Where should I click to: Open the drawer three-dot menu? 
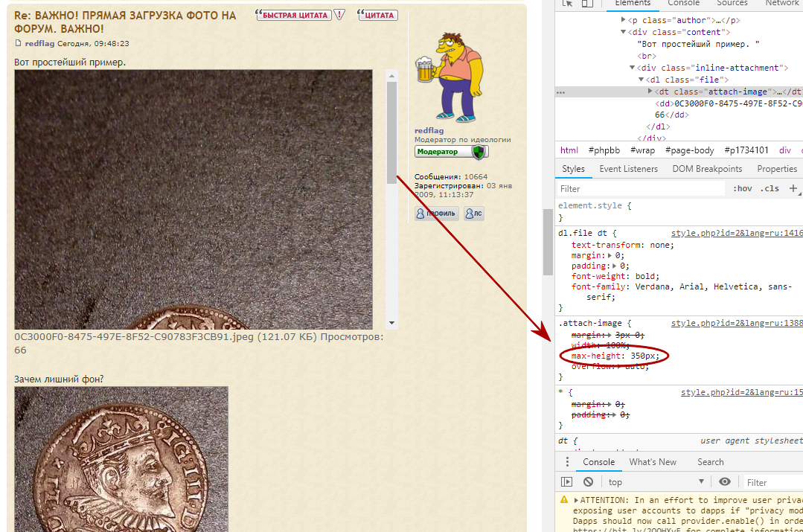[x=567, y=462]
